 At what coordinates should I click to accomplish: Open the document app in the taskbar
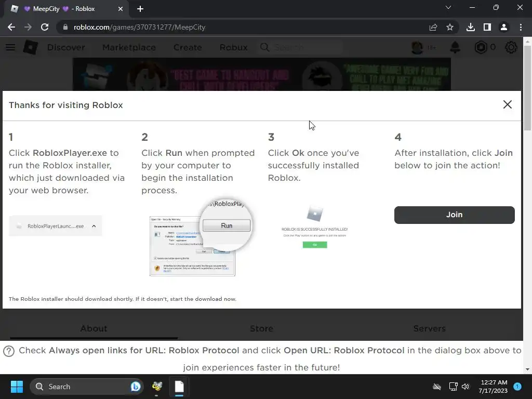(179, 387)
